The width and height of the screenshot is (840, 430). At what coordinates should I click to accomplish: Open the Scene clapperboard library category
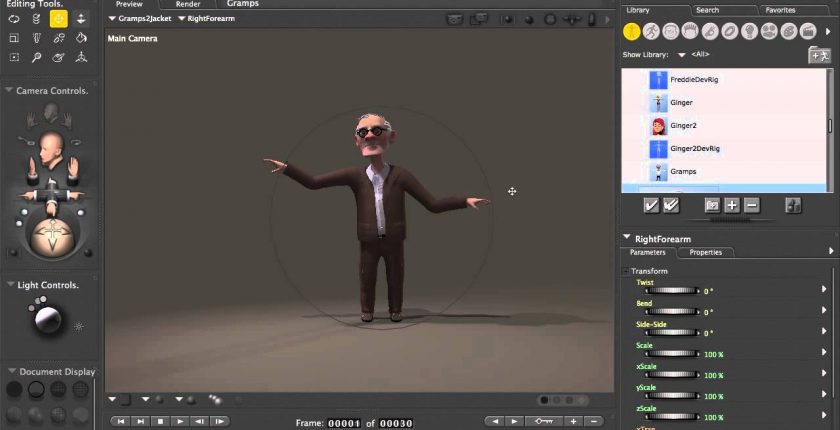[808, 32]
